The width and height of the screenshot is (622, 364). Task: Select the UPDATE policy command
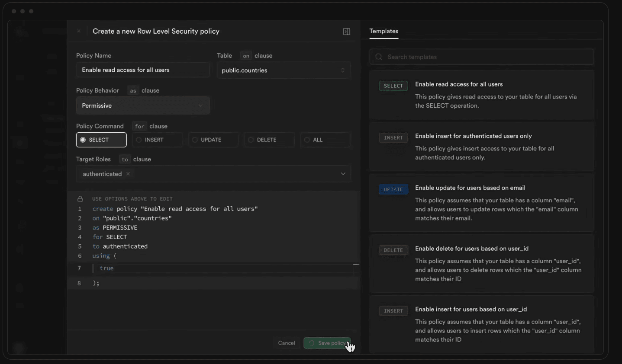click(213, 140)
